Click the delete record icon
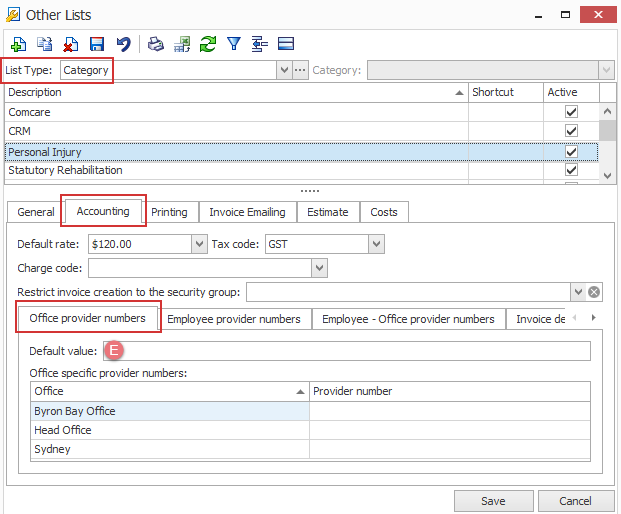The image size is (621, 514). [71, 44]
